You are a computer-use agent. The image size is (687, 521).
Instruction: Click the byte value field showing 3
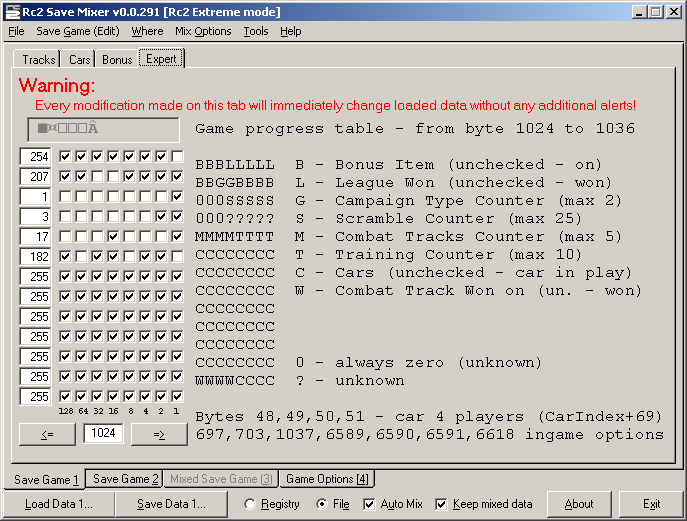[x=35, y=216]
